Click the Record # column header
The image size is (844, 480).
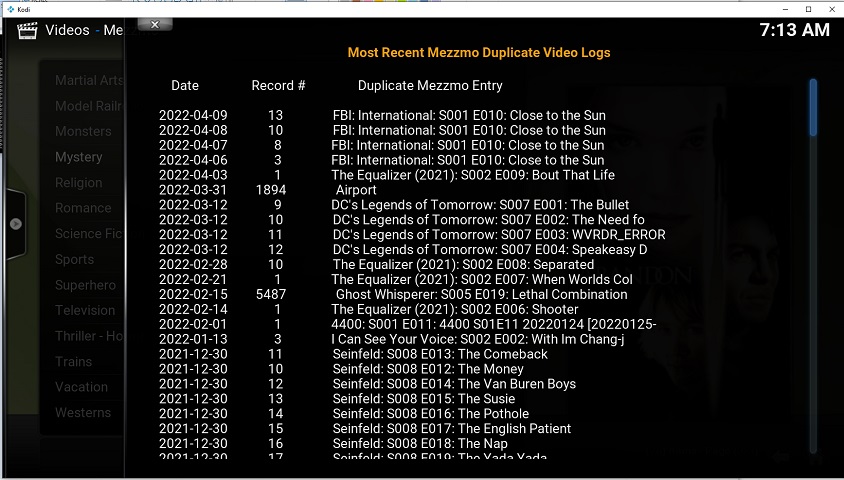coord(278,86)
